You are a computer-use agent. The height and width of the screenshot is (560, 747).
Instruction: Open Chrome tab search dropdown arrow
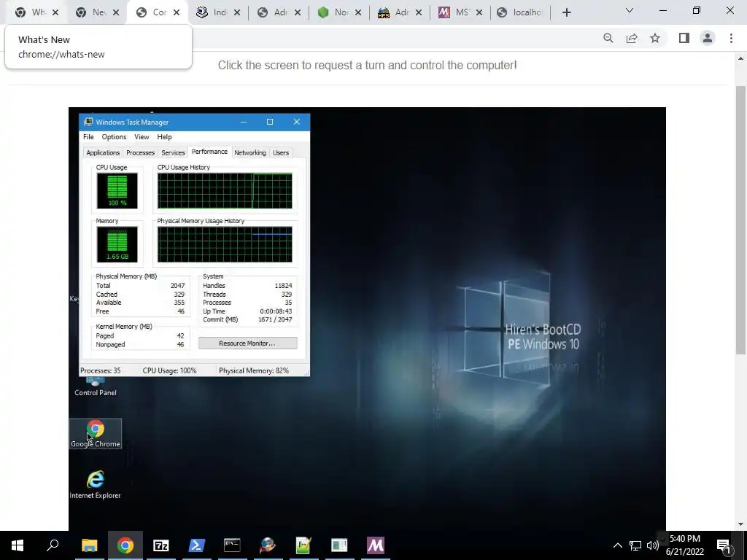[630, 10]
